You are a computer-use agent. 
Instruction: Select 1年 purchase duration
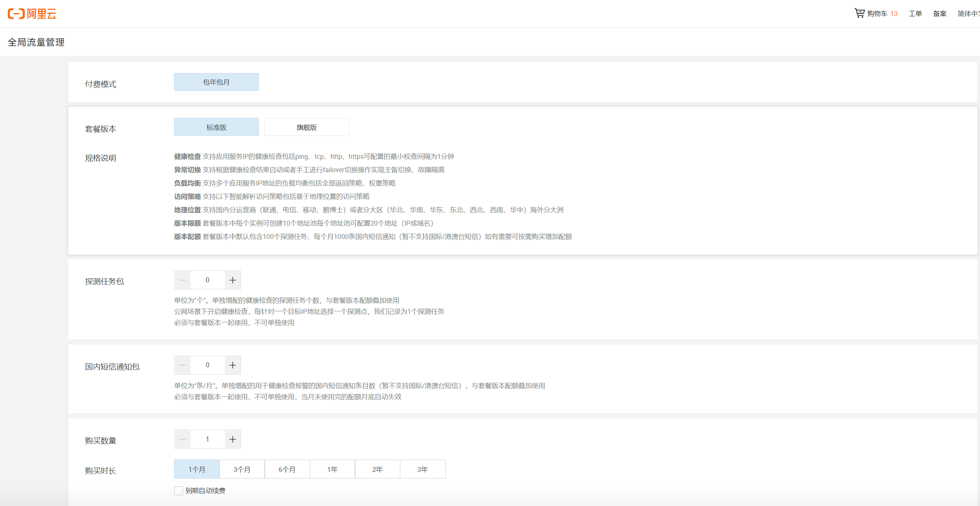coord(332,469)
